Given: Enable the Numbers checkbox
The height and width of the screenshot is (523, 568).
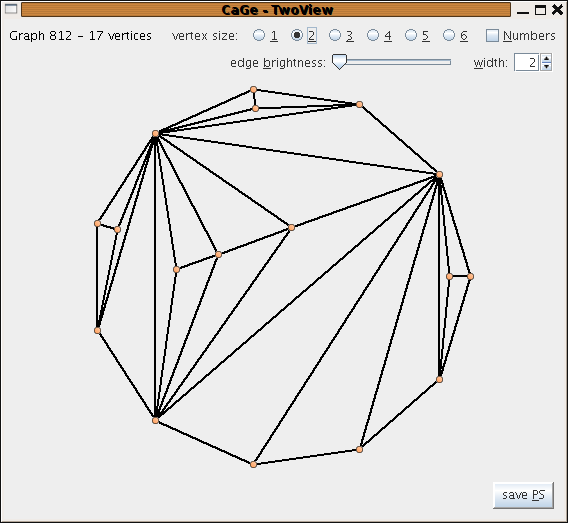Looking at the screenshot, I should tap(492, 35).
